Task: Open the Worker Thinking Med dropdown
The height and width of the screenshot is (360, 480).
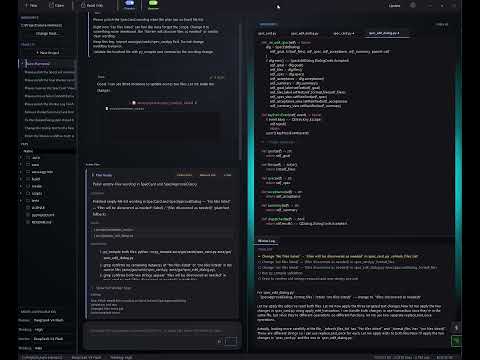Action: coord(39,348)
